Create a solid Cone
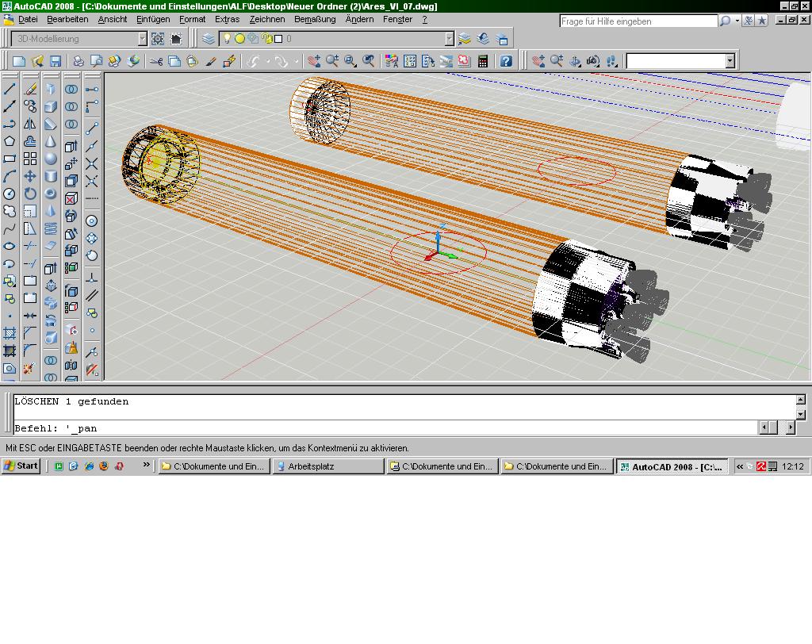812x644 pixels. pos(50,141)
